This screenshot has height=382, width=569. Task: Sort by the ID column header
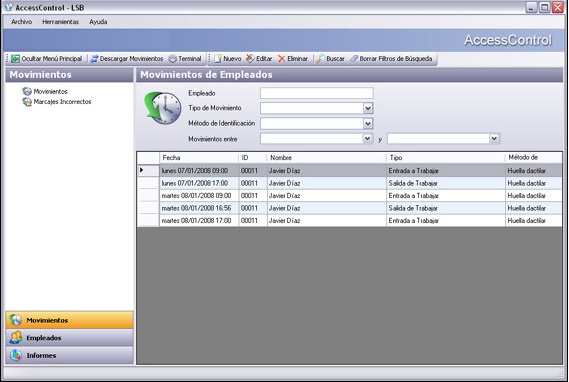tap(253, 158)
